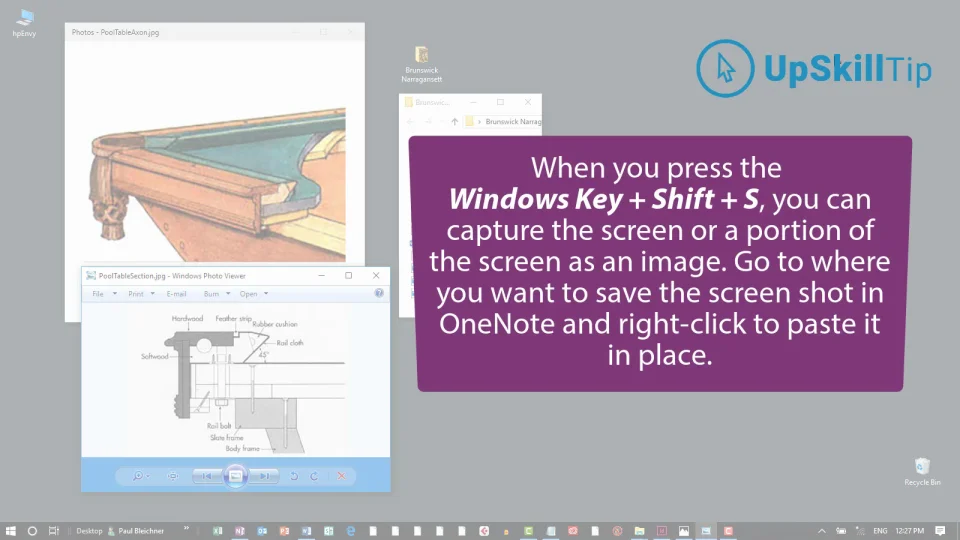Image resolution: width=960 pixels, height=540 pixels.
Task: Close the Brunswick Explorer window
Action: 528,102
